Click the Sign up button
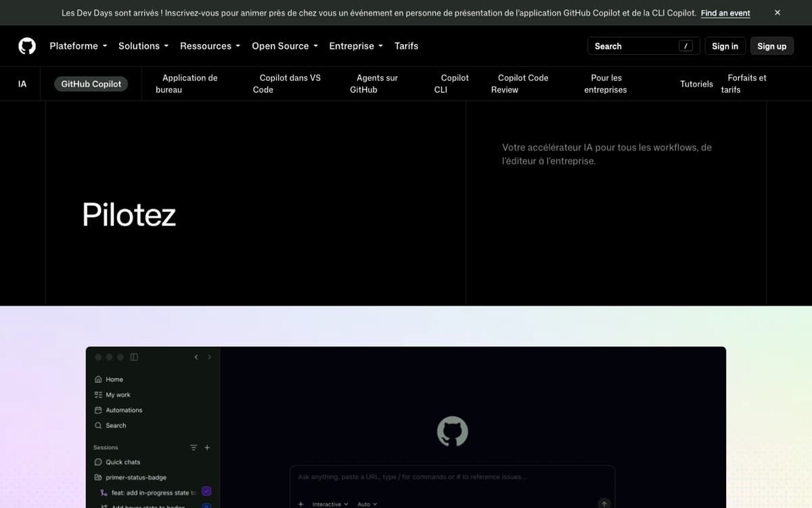 click(771, 46)
